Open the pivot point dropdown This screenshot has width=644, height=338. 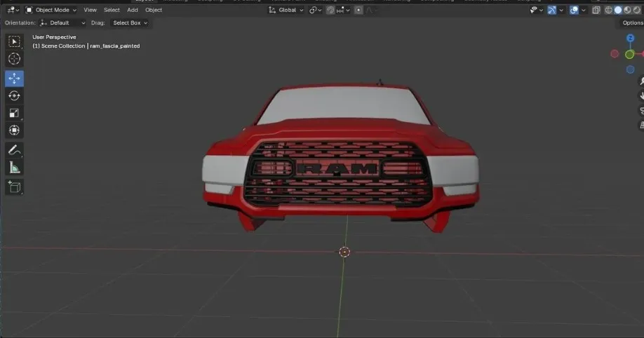coord(316,10)
